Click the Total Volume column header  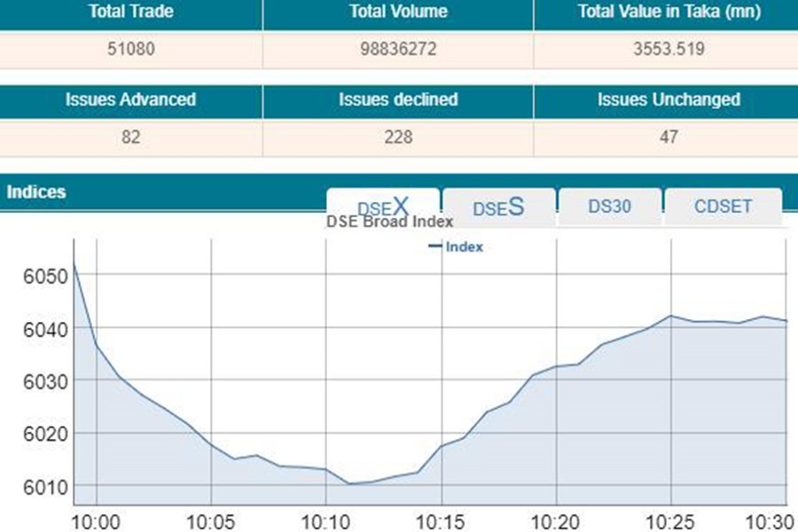pos(397,12)
